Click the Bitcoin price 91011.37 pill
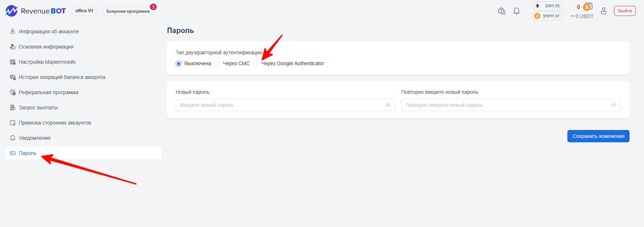This screenshot has height=227, width=644. [547, 16]
